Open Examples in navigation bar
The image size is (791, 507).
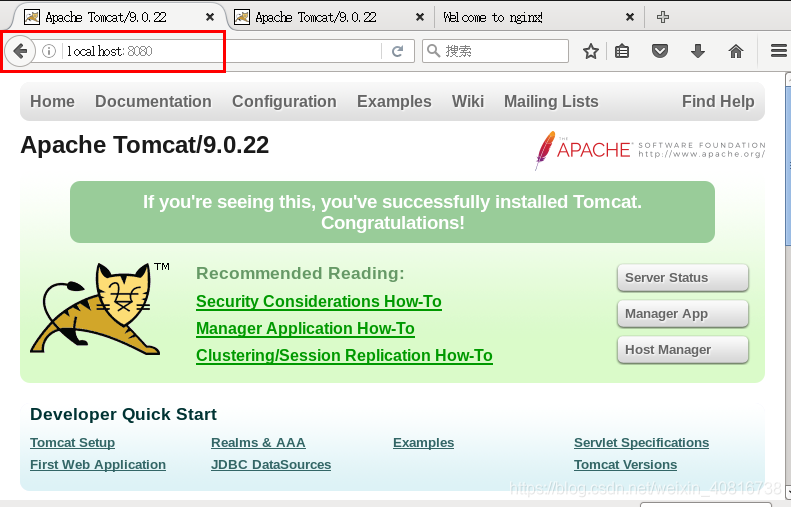394,101
